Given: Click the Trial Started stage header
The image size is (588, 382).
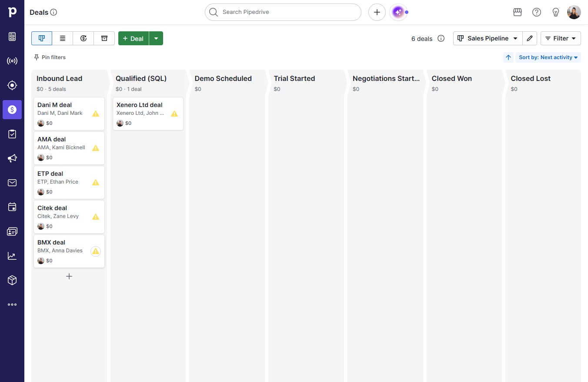Looking at the screenshot, I should (x=294, y=79).
